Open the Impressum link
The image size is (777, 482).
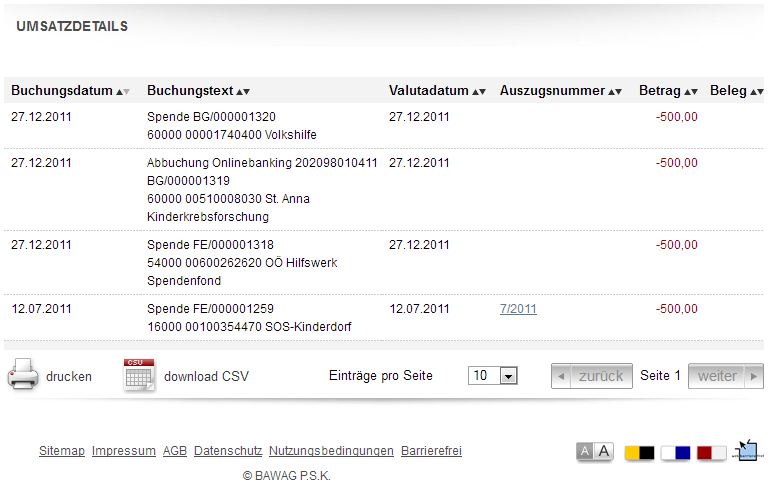(124, 451)
